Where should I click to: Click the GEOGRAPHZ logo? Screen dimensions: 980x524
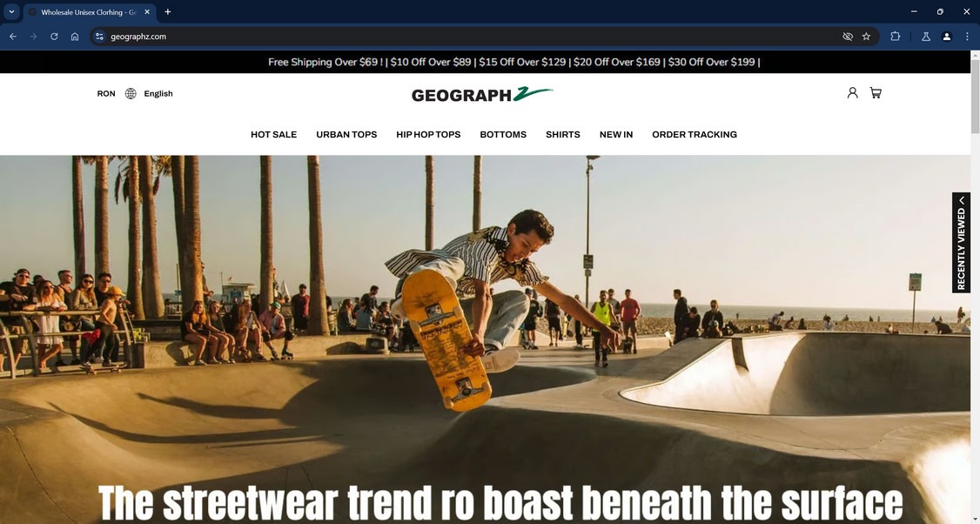482,94
